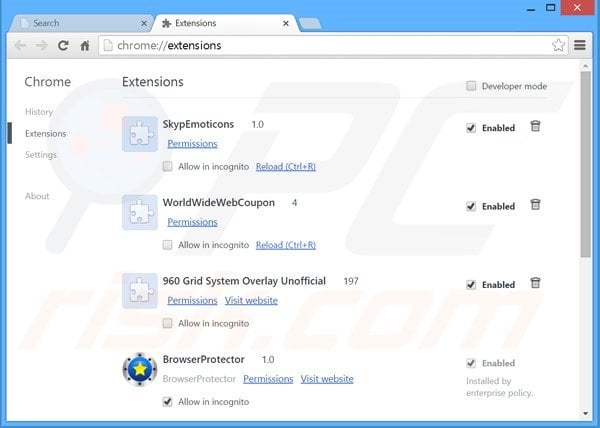Maximize the Chrome window
This screenshot has width=600, height=428.
tap(551, 7)
